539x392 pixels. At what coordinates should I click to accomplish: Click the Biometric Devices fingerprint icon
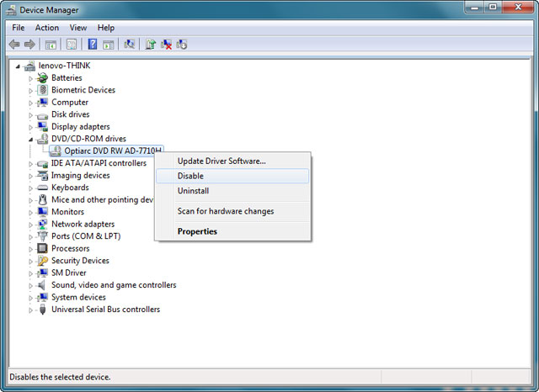click(43, 90)
